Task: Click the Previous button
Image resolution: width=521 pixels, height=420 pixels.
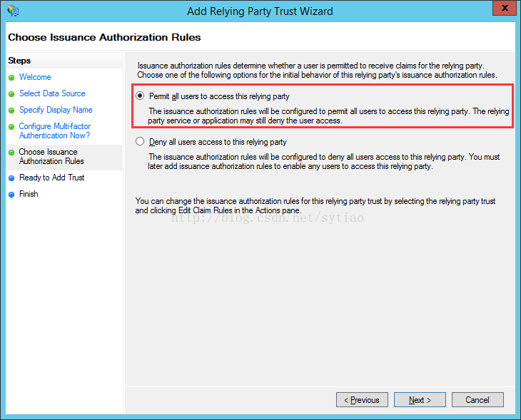Action: point(362,400)
